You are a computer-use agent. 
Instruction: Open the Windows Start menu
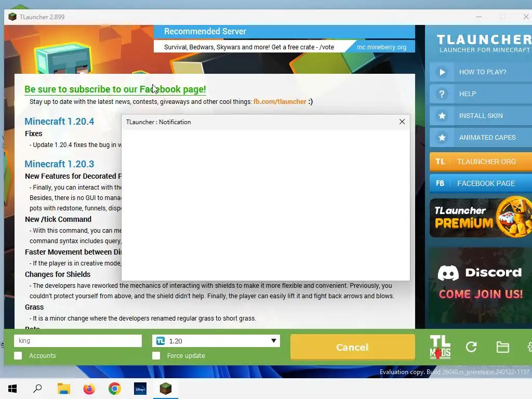[12, 389]
